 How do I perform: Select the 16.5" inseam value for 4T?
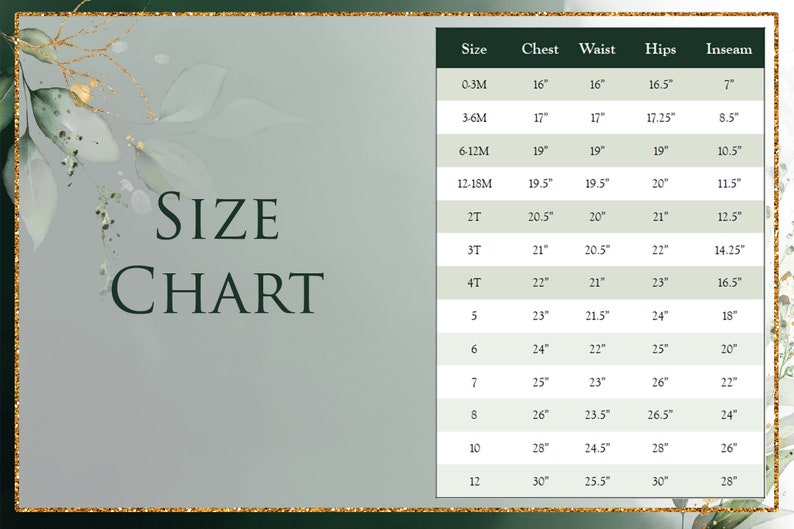point(729,282)
